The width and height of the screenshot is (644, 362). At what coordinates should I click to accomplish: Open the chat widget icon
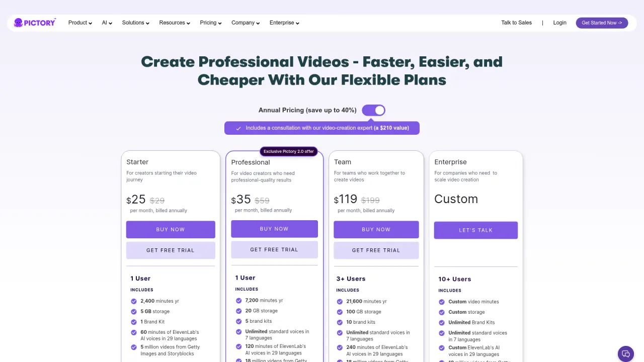626,353
